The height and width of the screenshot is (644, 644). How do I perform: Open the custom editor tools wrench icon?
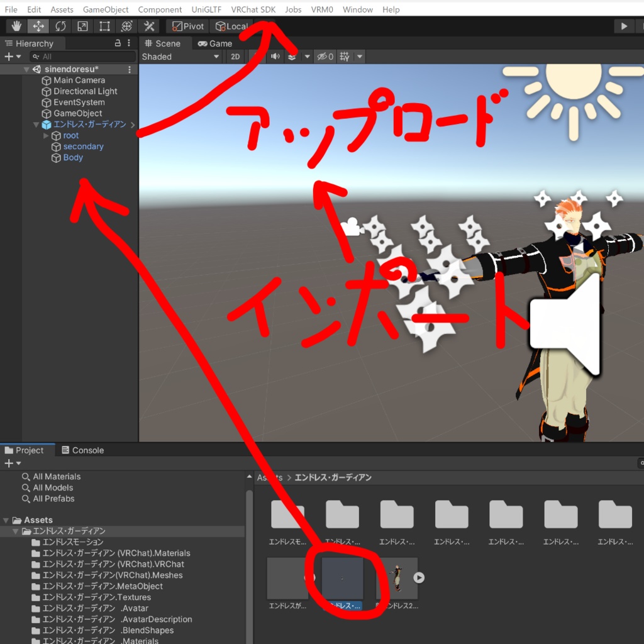(148, 26)
